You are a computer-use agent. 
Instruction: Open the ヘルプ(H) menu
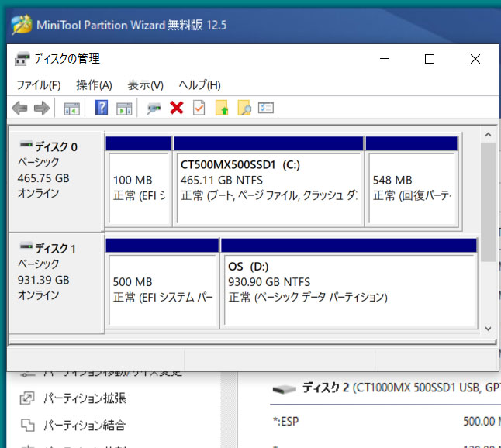[x=199, y=85]
